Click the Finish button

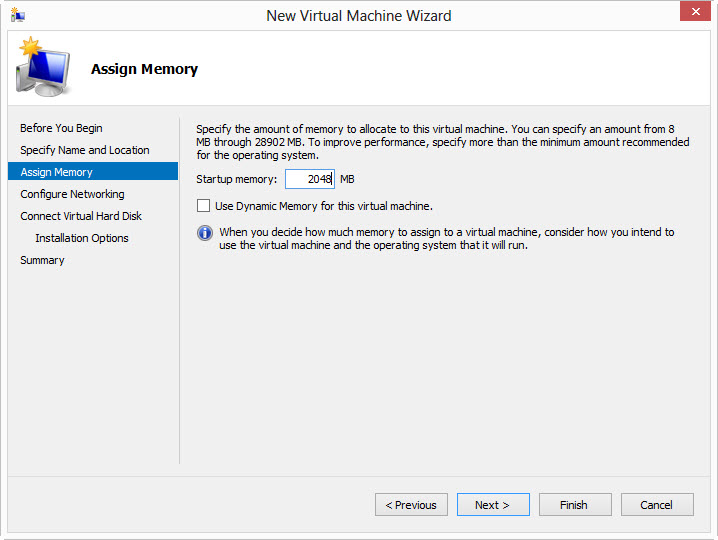click(575, 505)
